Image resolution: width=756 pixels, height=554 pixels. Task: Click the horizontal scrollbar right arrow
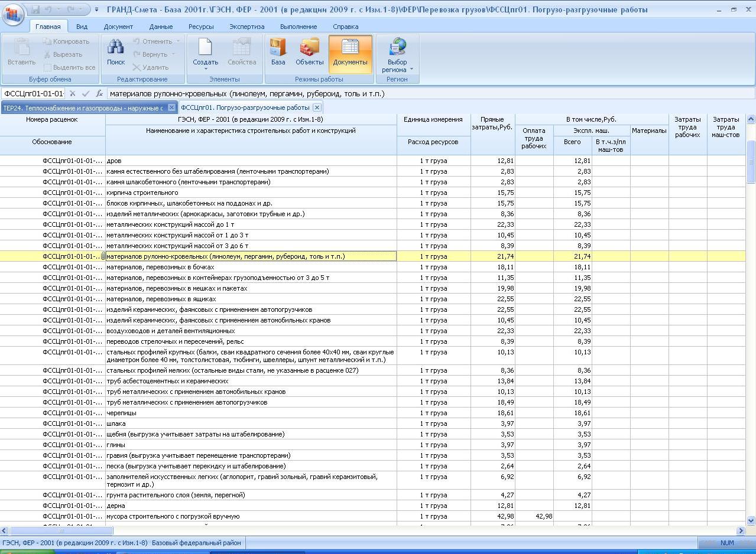tap(741, 531)
